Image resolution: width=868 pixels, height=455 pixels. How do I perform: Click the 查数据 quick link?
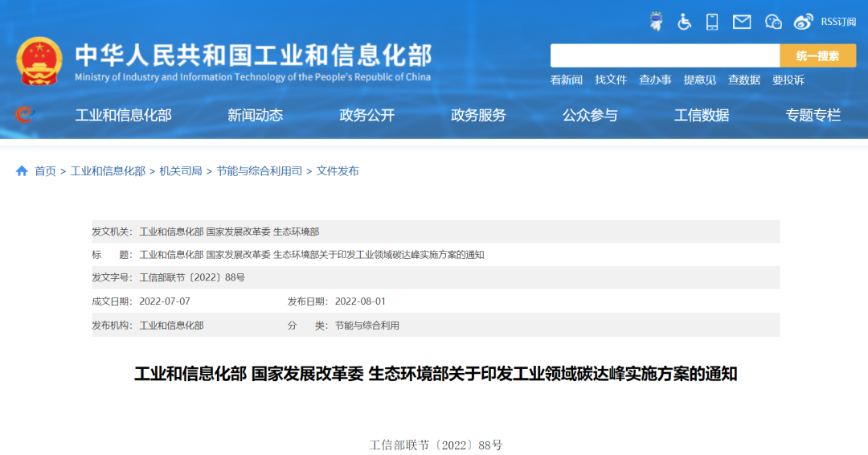coord(744,80)
